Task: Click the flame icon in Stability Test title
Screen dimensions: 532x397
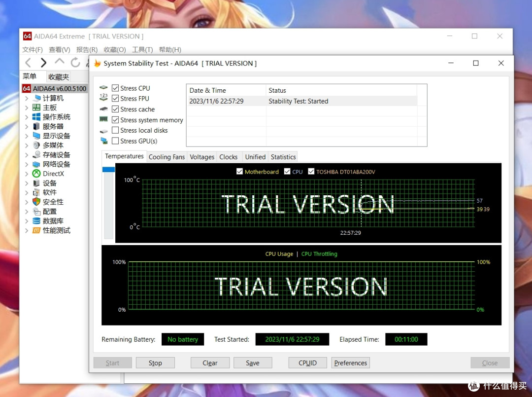Action: (x=98, y=64)
